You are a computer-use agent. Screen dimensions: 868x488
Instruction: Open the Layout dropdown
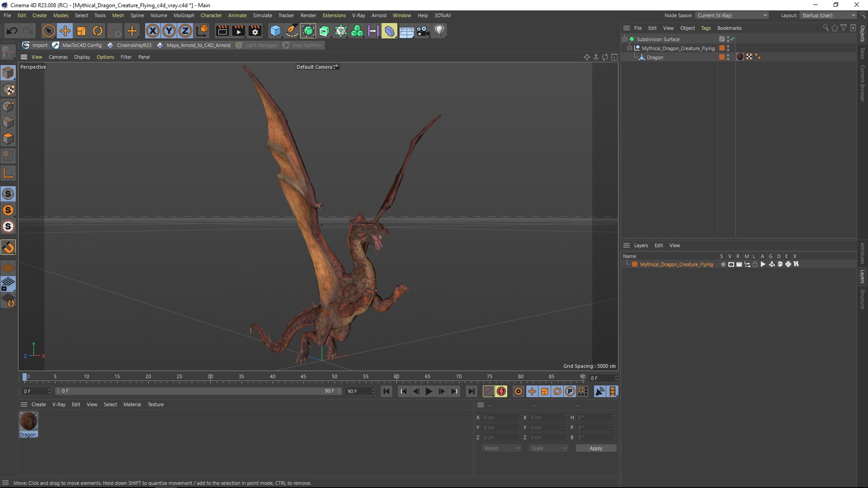click(828, 15)
